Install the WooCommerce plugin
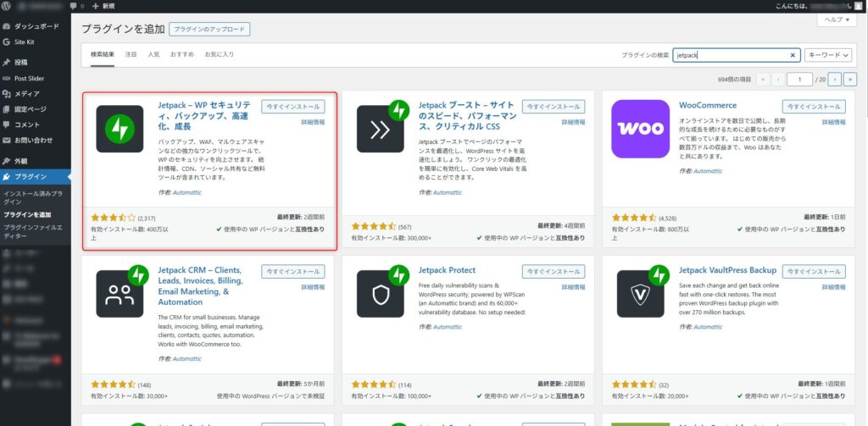 815,107
